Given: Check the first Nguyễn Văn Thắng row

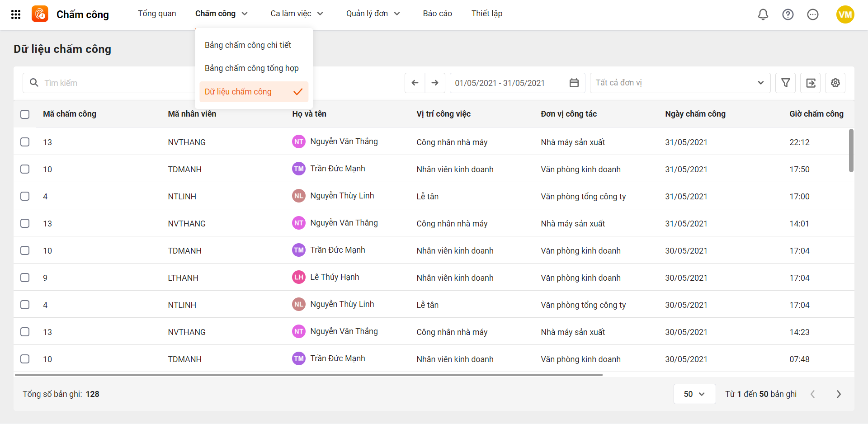Looking at the screenshot, I should coord(25,142).
